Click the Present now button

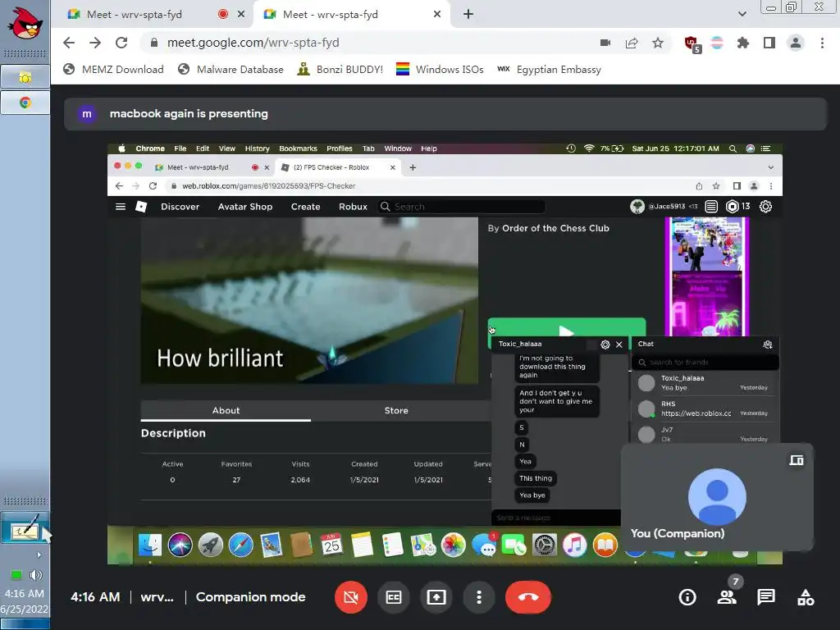[436, 597]
